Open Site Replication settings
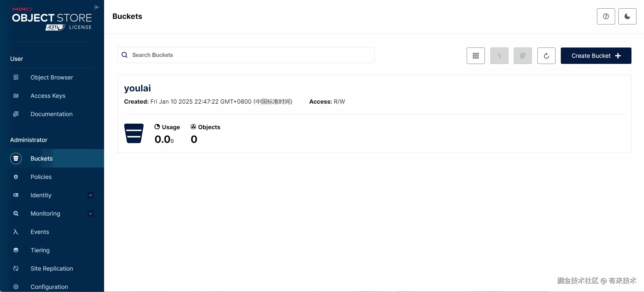The width and height of the screenshot is (644, 292). (52, 268)
